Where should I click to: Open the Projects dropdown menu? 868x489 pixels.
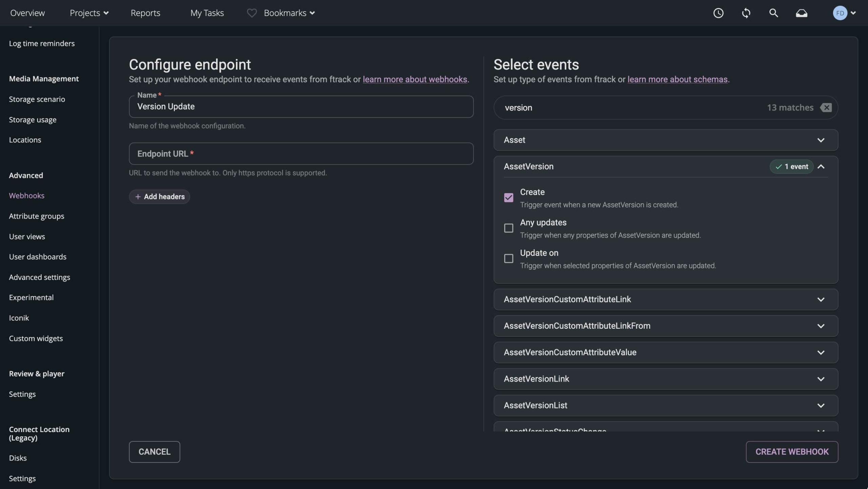[89, 13]
